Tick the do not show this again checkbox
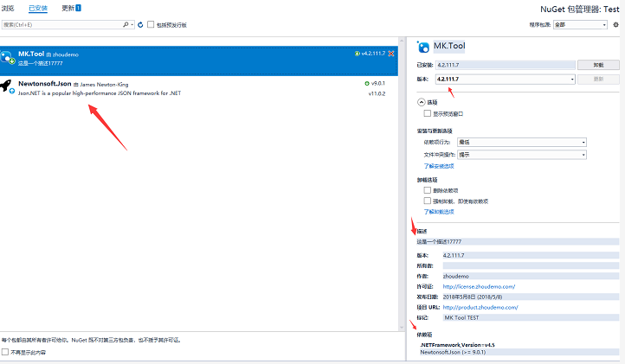The image size is (625, 364). point(5,352)
